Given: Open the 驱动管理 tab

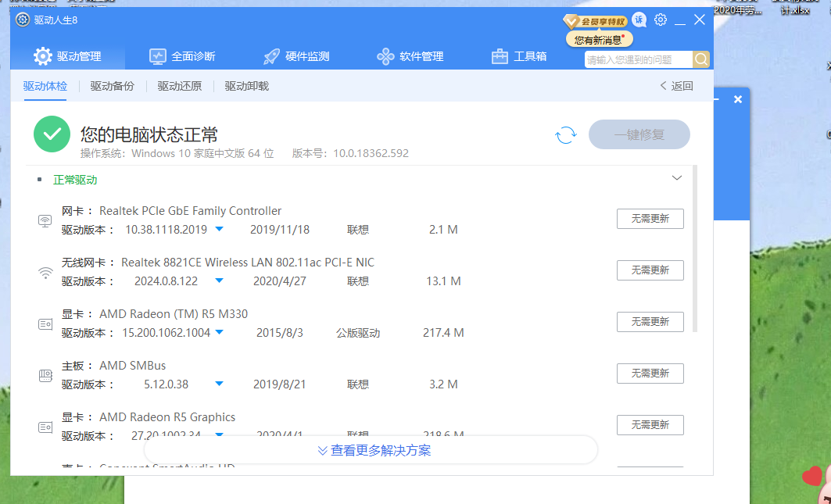Looking at the screenshot, I should [x=67, y=56].
